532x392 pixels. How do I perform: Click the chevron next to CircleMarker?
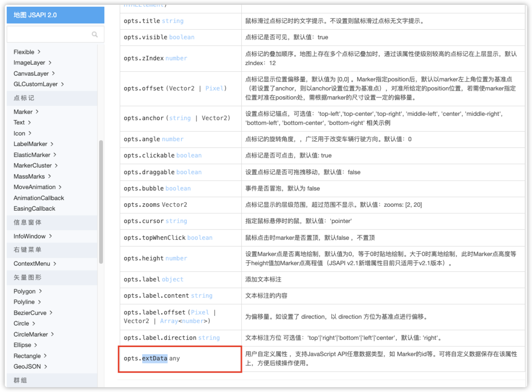coord(52,334)
